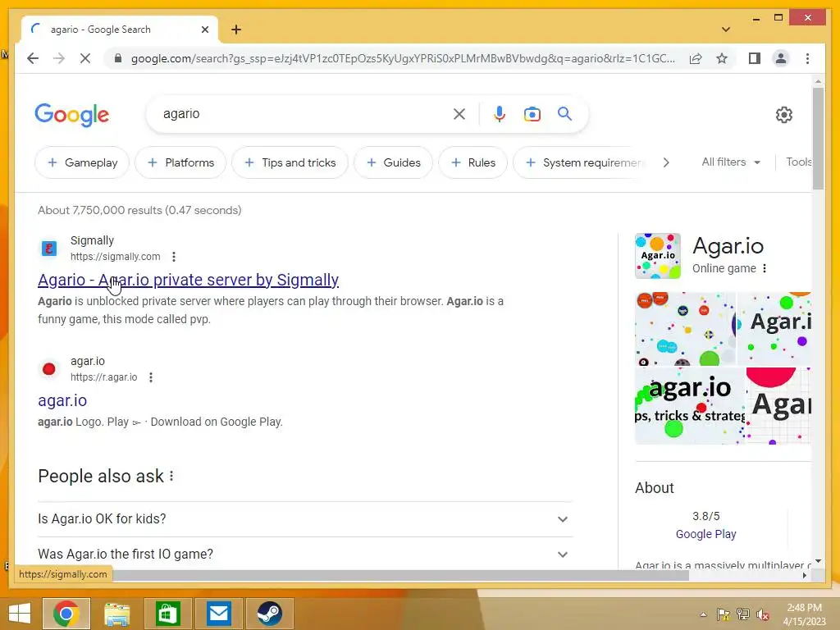Open the tab search chevron in title bar
840x630 pixels.
(x=726, y=30)
